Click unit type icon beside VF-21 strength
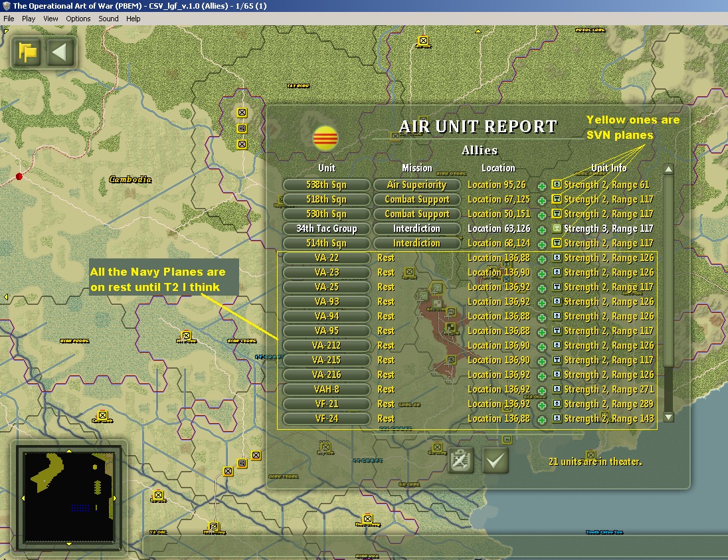 (556, 403)
